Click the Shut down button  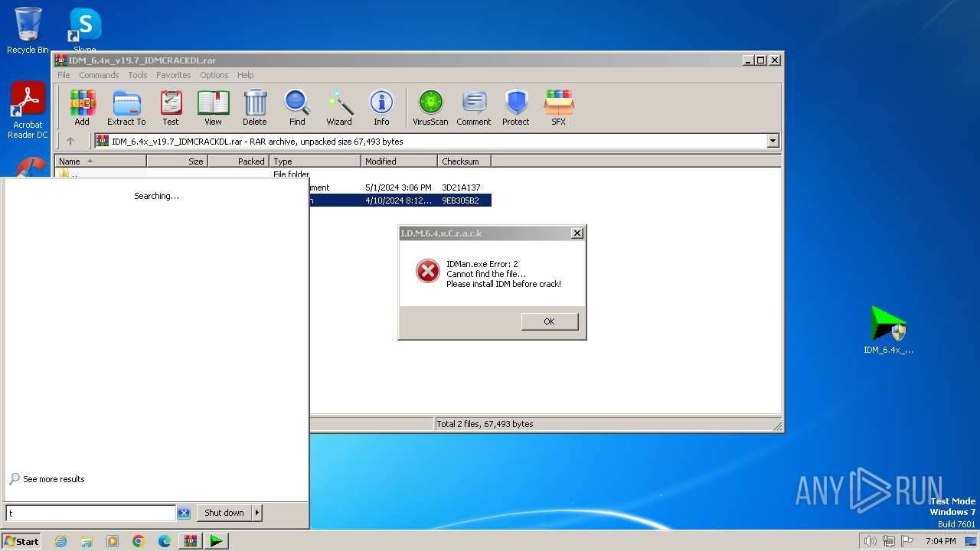pyautogui.click(x=224, y=513)
